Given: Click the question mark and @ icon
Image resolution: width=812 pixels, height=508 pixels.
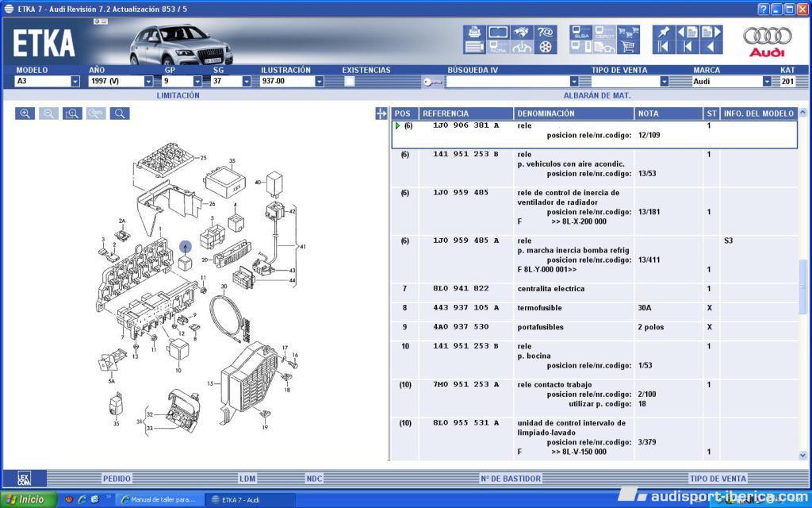Looking at the screenshot, I should (x=546, y=32).
